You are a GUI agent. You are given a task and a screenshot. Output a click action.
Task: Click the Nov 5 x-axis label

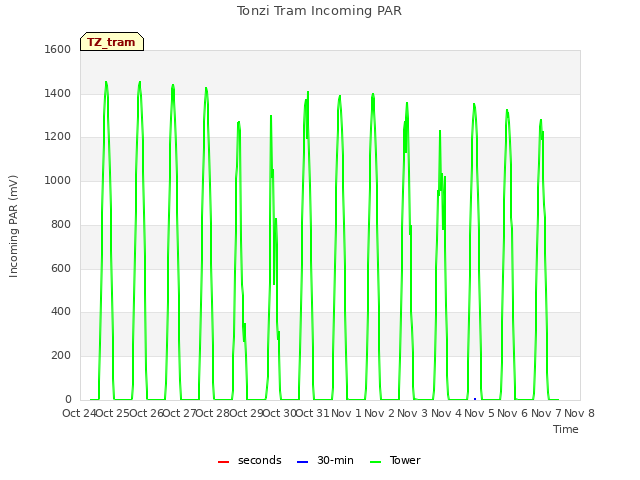(x=479, y=413)
